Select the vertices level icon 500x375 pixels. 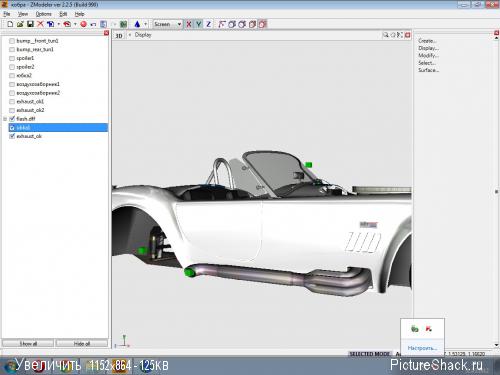[222, 24]
